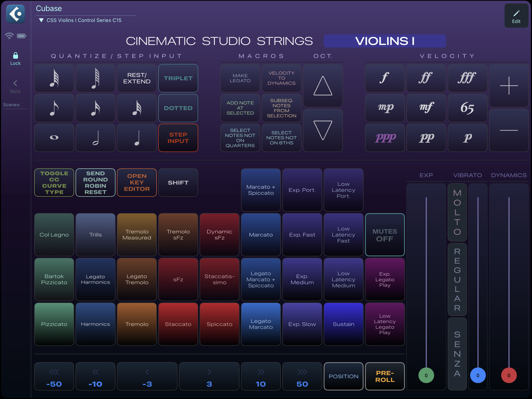Screen dimensions: 532x399
Task: Run SELECT NOTES NOT ON 8THS macro
Action: (281, 138)
